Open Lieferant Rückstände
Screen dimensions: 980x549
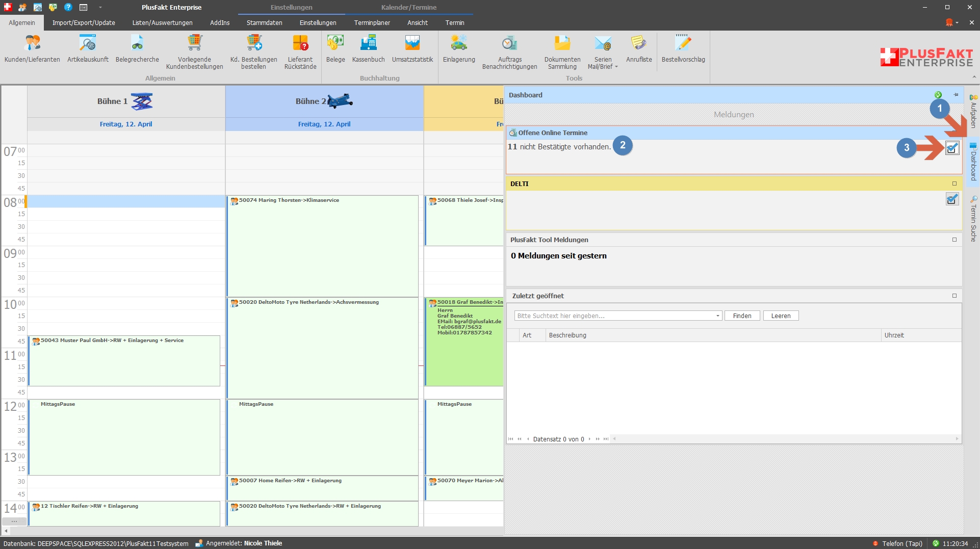(x=300, y=53)
